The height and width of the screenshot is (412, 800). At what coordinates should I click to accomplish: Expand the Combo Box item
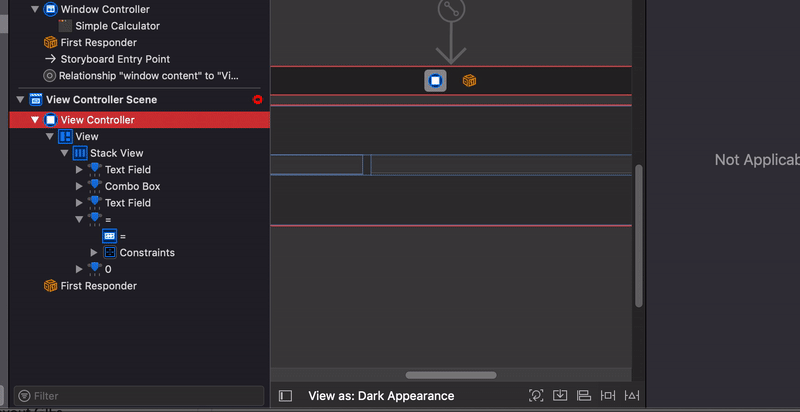pyautogui.click(x=79, y=186)
